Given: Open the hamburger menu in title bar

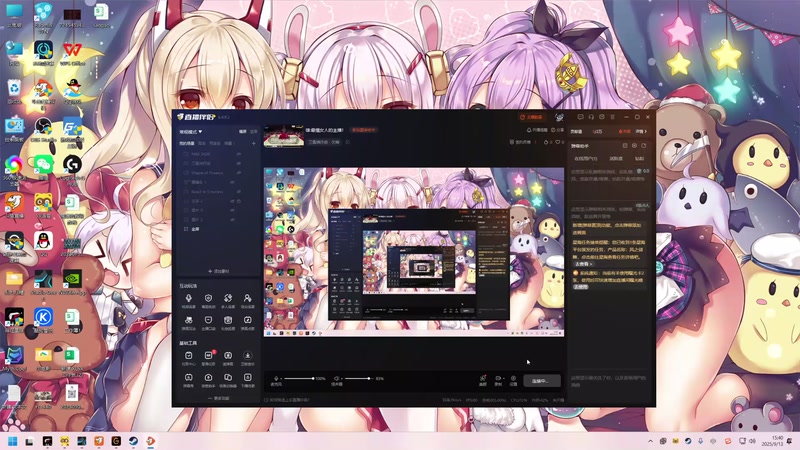Looking at the screenshot, I should 613,117.
